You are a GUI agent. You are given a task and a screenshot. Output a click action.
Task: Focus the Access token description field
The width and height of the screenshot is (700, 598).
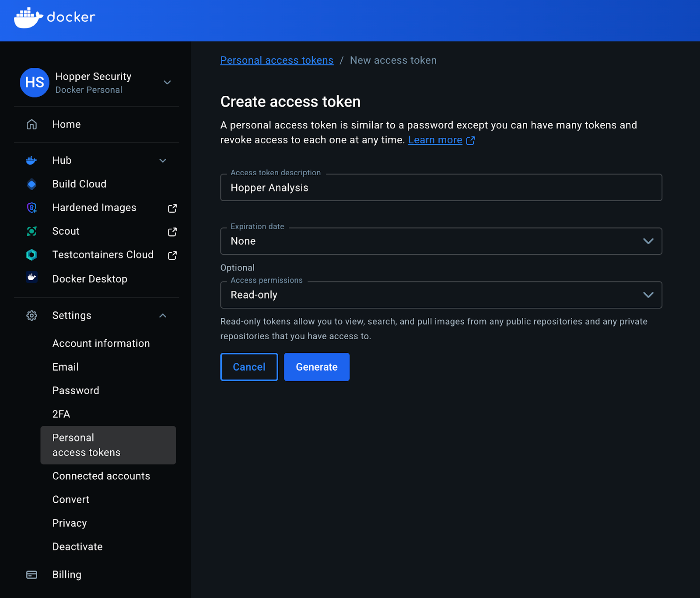click(441, 188)
